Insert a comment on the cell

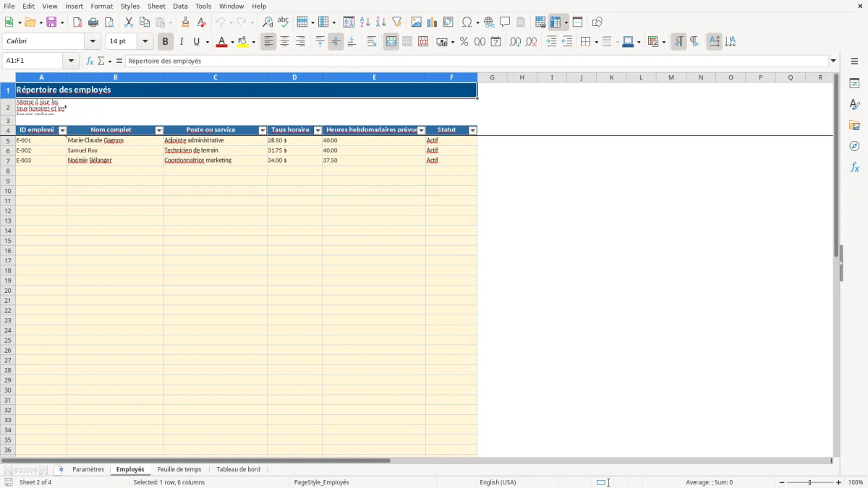(505, 22)
